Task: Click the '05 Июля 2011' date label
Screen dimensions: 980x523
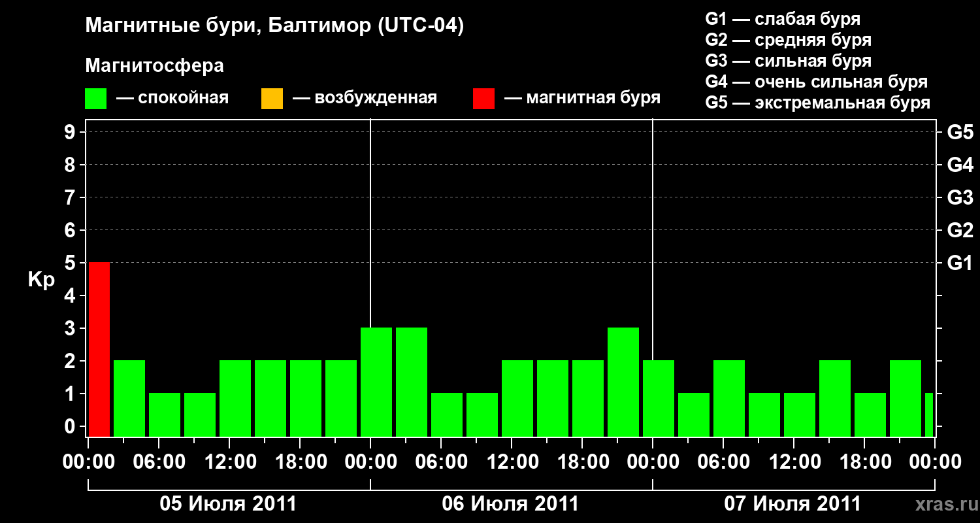Action: pyautogui.click(x=229, y=504)
